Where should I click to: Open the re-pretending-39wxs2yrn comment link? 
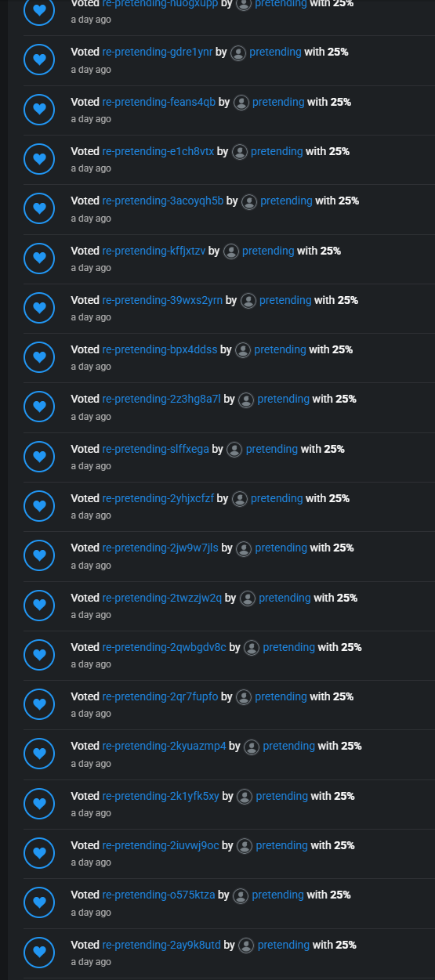(x=162, y=300)
